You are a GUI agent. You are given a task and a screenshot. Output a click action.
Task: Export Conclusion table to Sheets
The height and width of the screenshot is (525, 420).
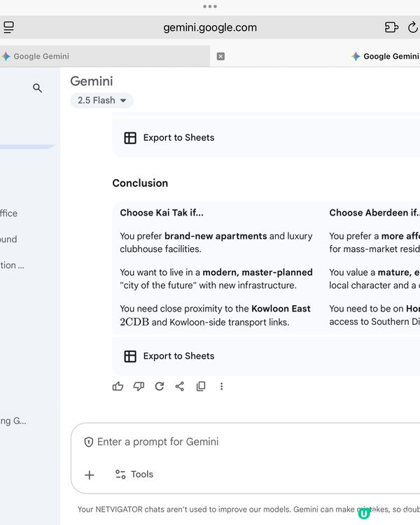[x=169, y=356]
